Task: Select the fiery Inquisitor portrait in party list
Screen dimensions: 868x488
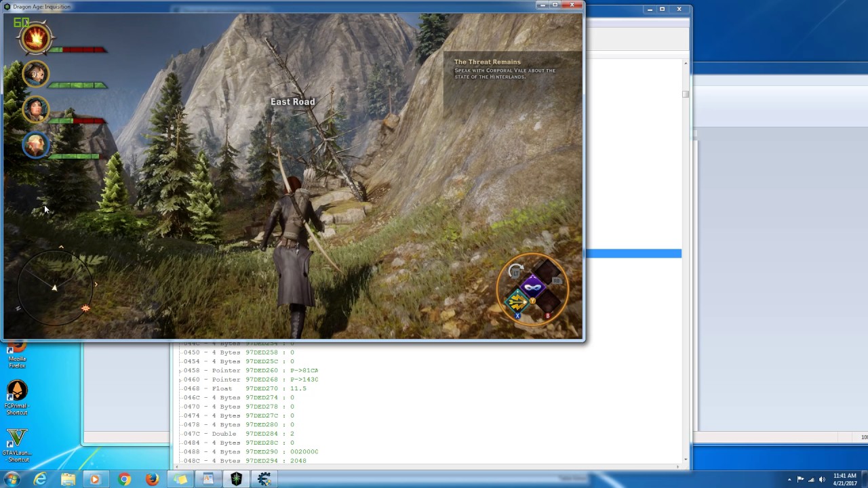Action: (x=36, y=39)
